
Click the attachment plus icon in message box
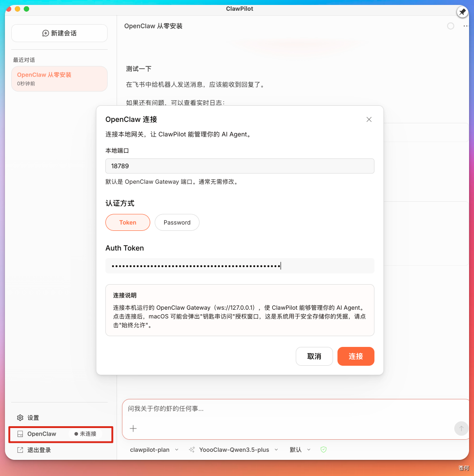(x=133, y=429)
